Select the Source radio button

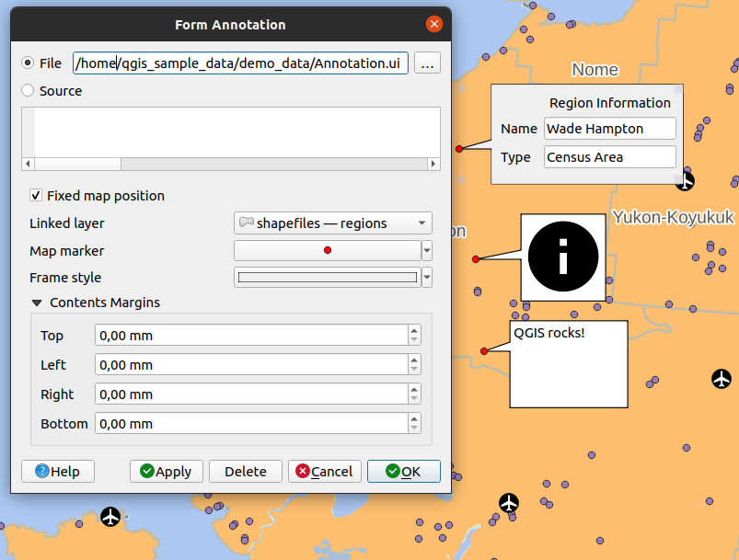point(28,91)
